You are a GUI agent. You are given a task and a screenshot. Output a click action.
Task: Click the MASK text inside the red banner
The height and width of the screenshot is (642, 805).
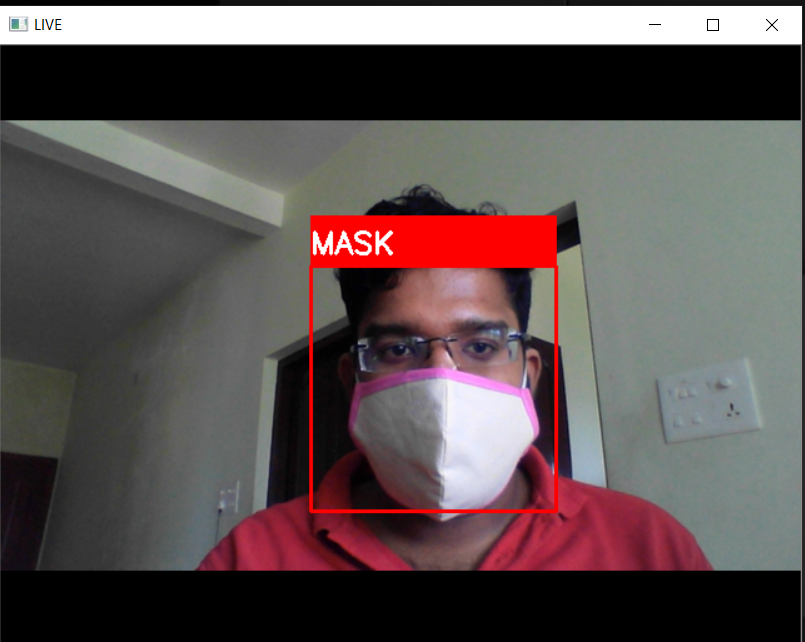352,241
